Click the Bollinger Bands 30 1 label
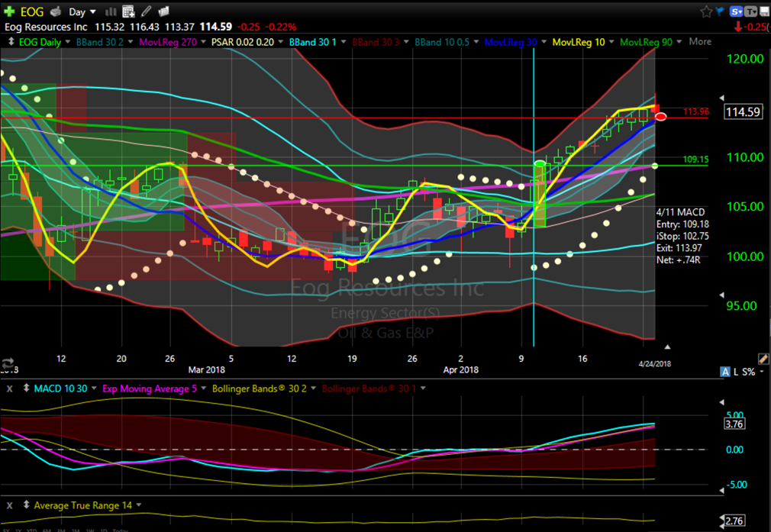Screen dimensions: 771x532 pyautogui.click(x=369, y=389)
